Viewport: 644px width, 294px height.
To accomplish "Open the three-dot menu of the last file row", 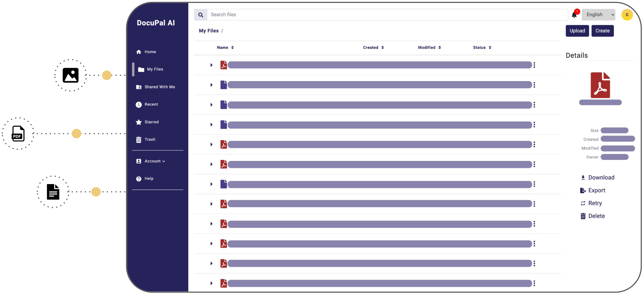I will tap(534, 283).
